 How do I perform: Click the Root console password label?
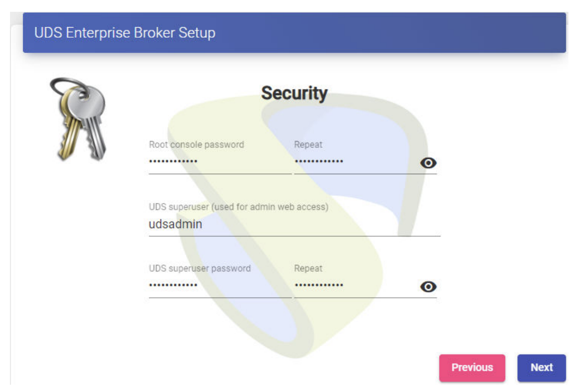[196, 145]
